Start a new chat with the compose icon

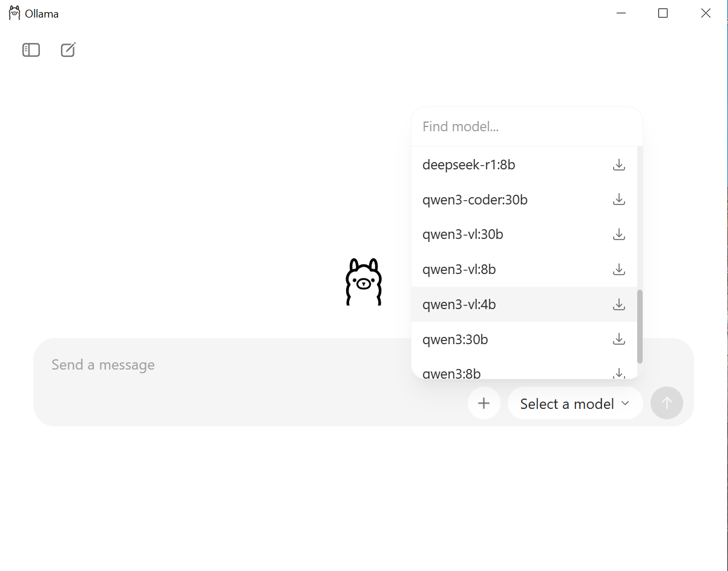[x=67, y=50]
